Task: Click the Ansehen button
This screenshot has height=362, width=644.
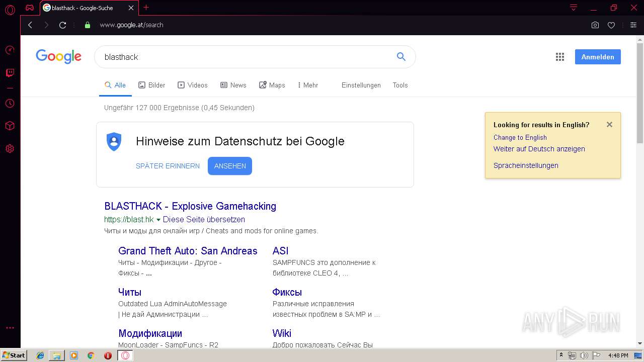Action: coord(230,166)
